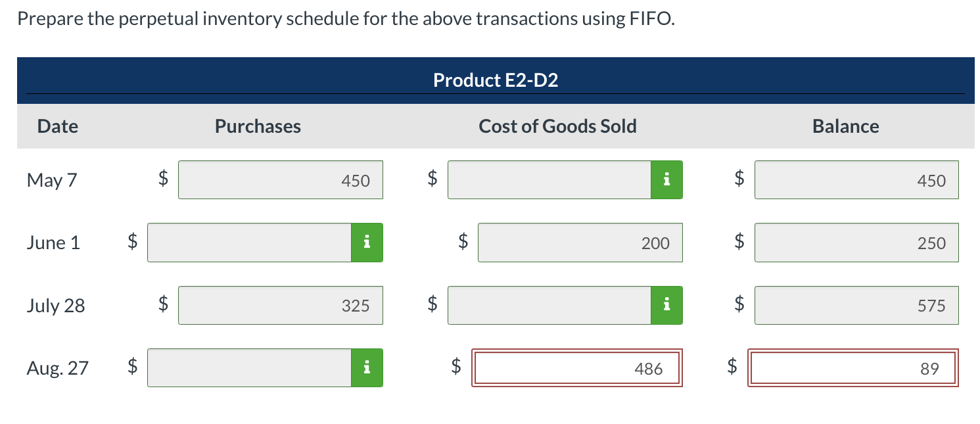The width and height of the screenshot is (980, 424).
Task: Select the June 1 Cost of Goods Sold field showing 200
Action: [580, 243]
